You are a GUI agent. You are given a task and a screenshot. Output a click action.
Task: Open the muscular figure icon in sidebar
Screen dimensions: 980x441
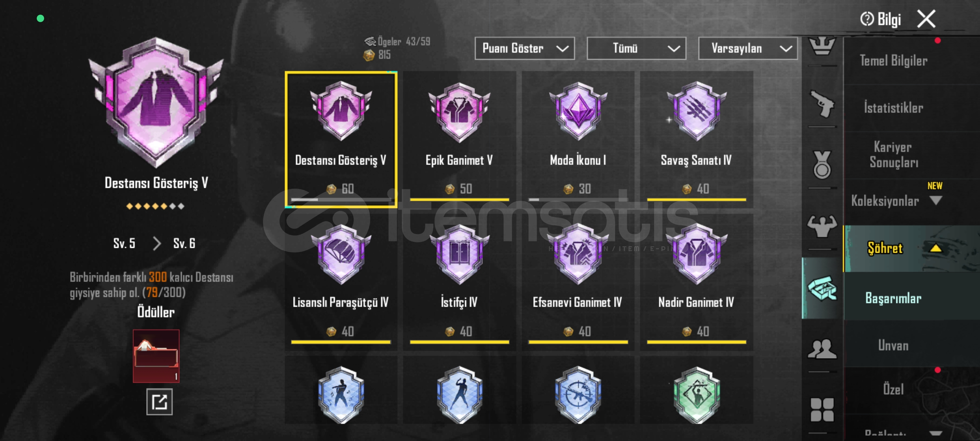[x=822, y=226]
